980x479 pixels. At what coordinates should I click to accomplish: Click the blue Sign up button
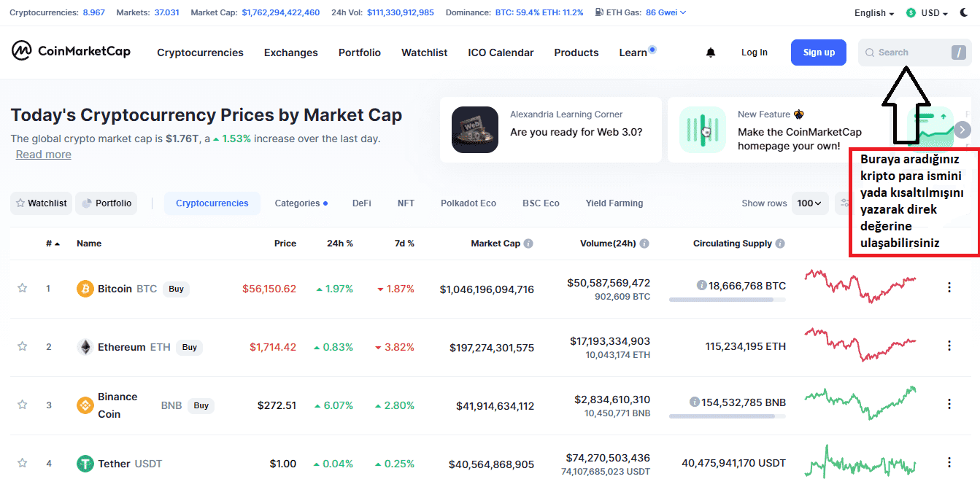(x=819, y=52)
